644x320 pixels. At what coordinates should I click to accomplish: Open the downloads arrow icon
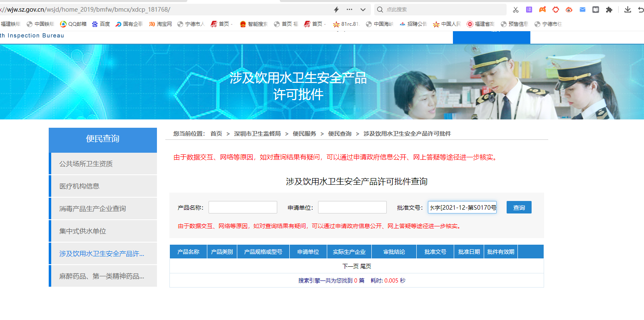[x=627, y=10]
